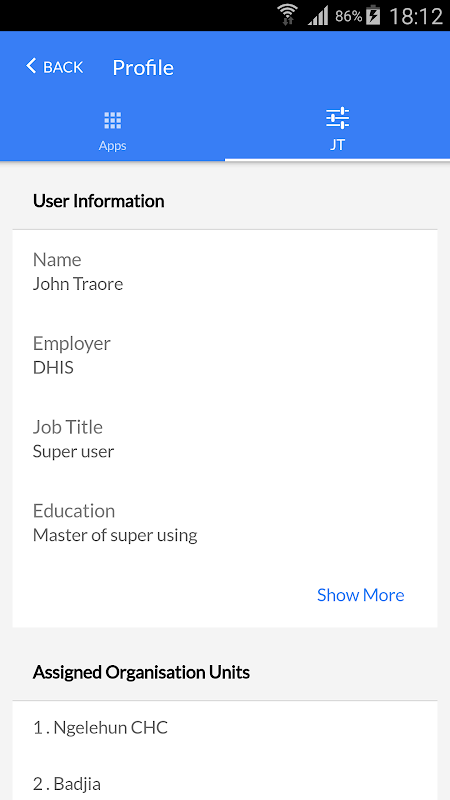The width and height of the screenshot is (450, 800).
Task: Tap the cellular signal bars icon
Action: click(318, 16)
